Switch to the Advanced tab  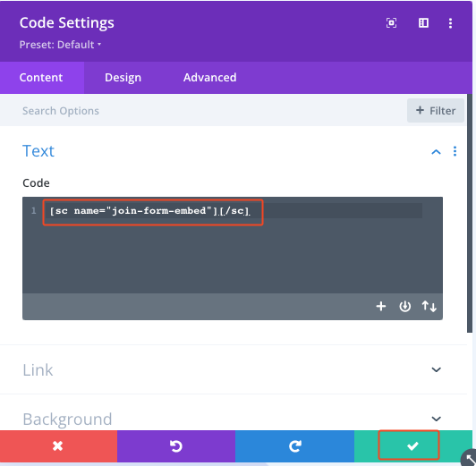209,78
